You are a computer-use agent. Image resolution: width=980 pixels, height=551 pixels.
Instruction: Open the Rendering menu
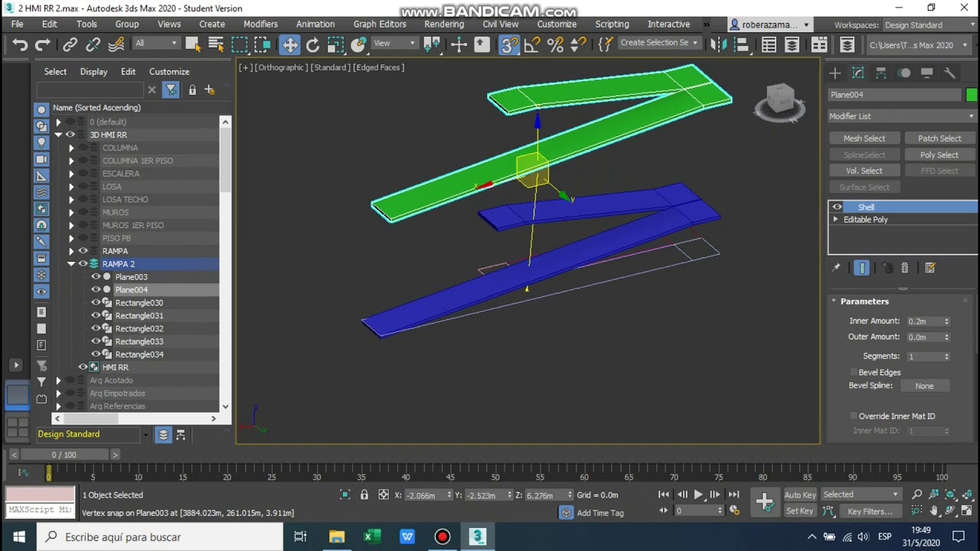click(x=444, y=24)
